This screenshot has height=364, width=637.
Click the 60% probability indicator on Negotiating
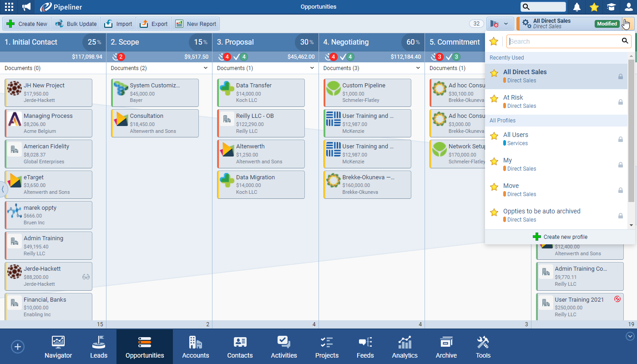(411, 42)
